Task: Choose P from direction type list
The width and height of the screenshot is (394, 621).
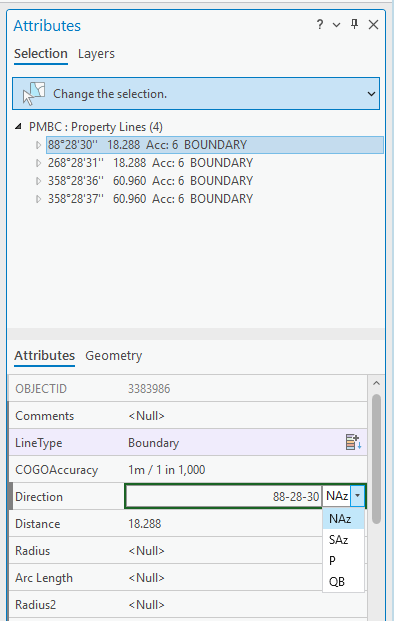Action: tap(343, 560)
